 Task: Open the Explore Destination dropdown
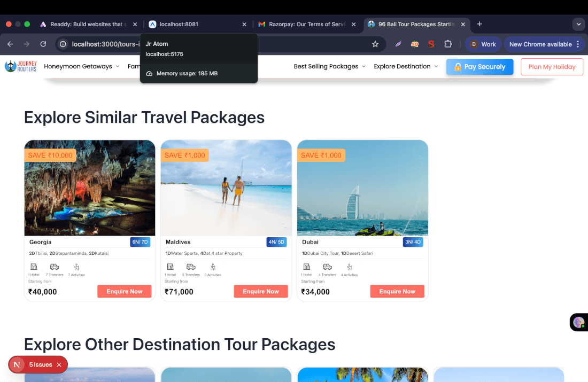point(406,67)
